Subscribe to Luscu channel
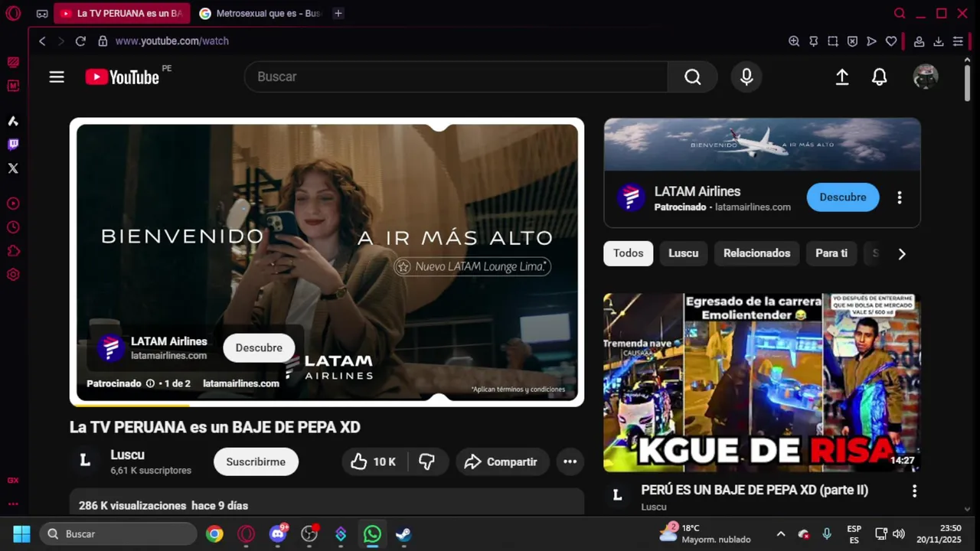Viewport: 980px width, 551px height. 256,461
